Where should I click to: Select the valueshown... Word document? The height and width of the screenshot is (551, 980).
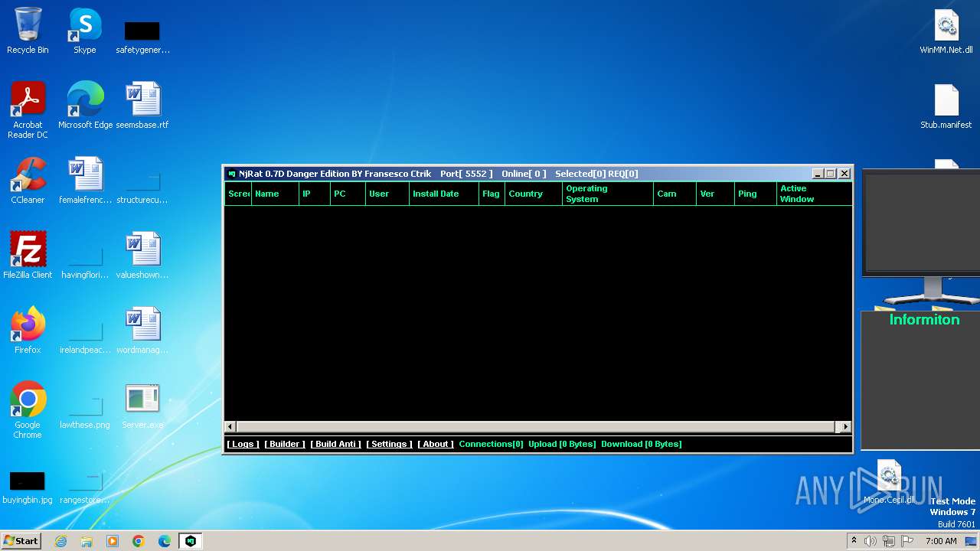(142, 256)
